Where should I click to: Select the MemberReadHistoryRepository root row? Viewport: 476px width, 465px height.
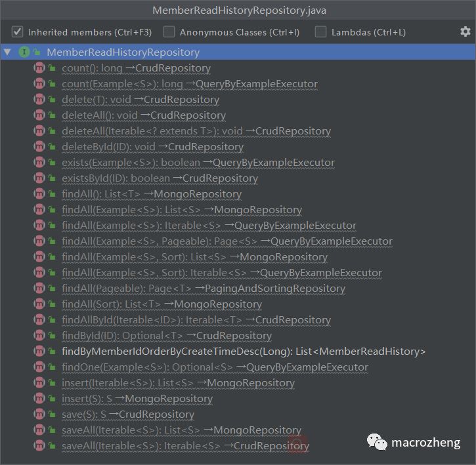click(x=238, y=52)
